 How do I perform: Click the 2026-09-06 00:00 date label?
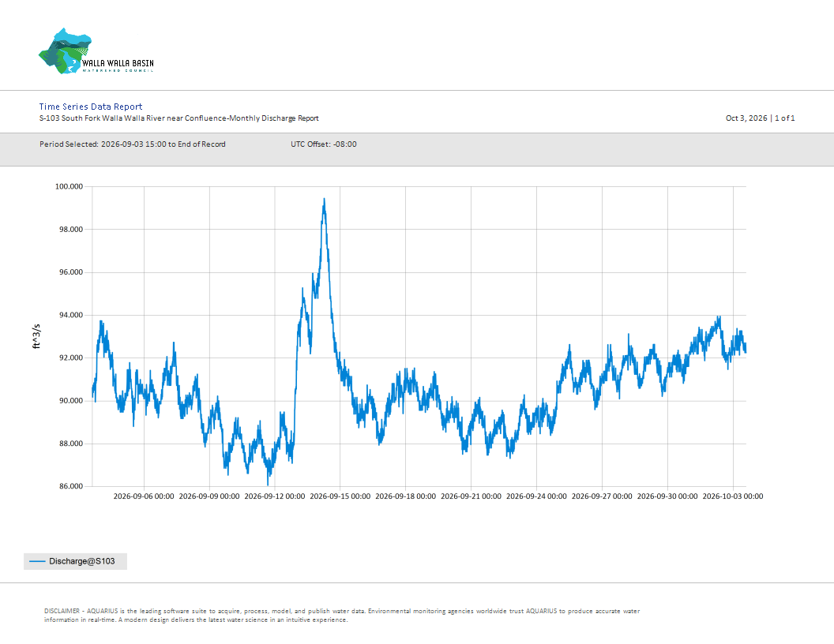[144, 496]
